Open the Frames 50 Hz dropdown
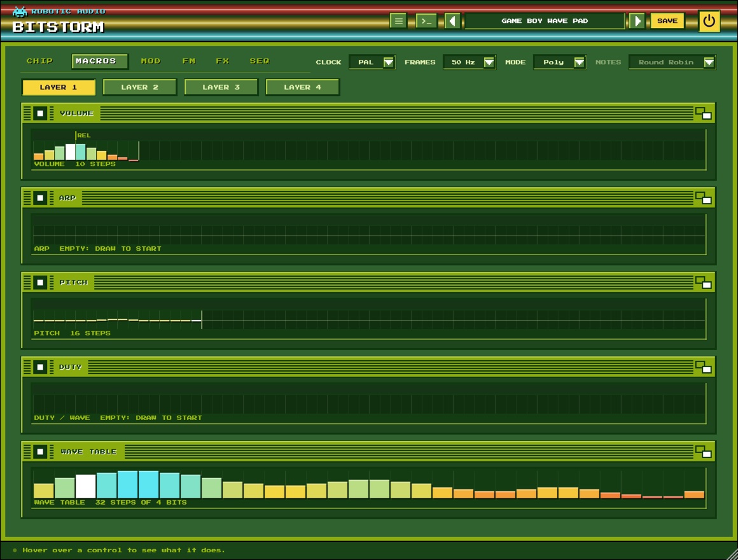738x560 pixels. tap(470, 62)
